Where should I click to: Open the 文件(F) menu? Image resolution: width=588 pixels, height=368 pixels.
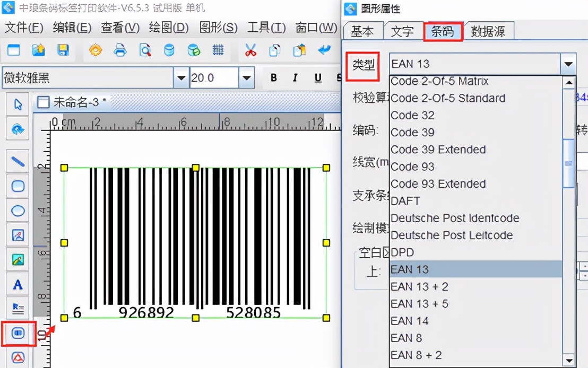[24, 28]
